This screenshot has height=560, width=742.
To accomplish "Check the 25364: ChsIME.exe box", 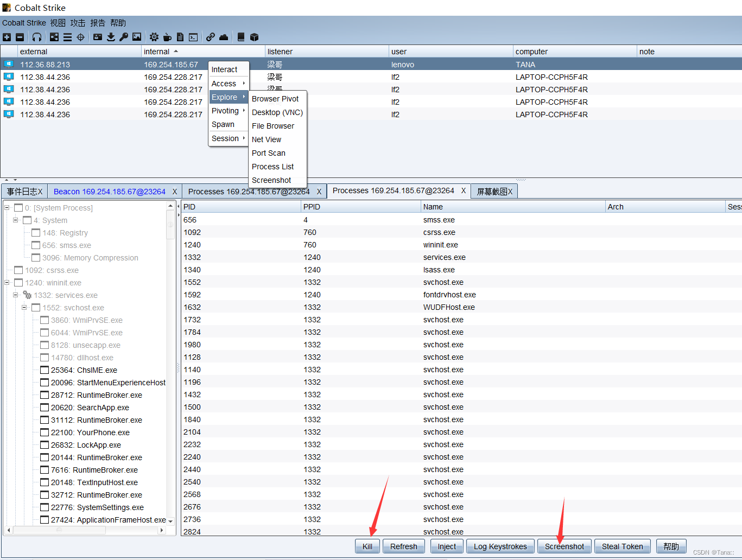I will click(x=45, y=370).
